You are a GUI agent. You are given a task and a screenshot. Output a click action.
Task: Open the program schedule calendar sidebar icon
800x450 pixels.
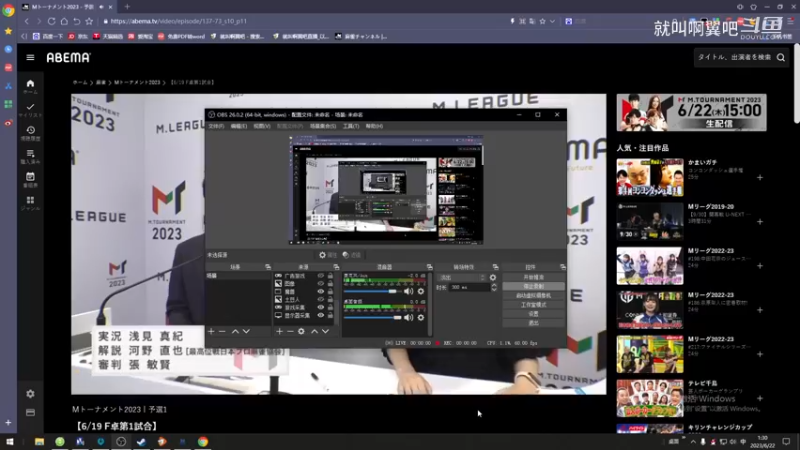[x=30, y=180]
